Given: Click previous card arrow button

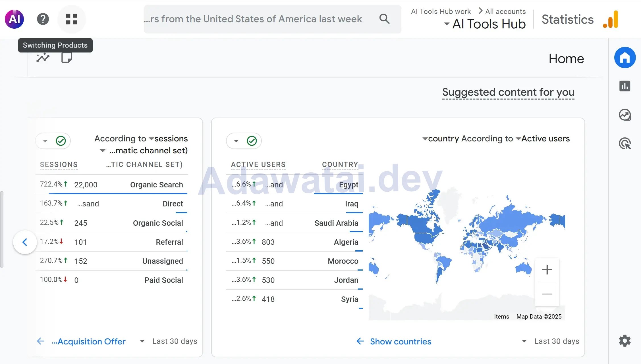Looking at the screenshot, I should (x=25, y=242).
